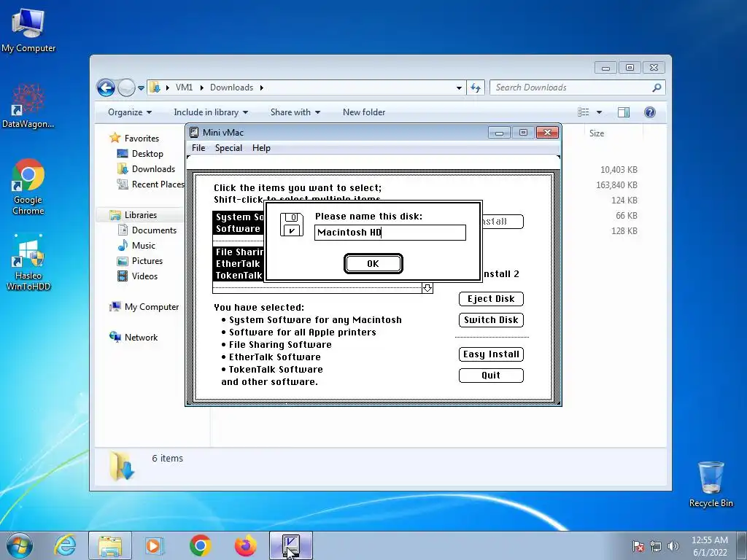Open the change view options arrow
The height and width of the screenshot is (560, 747).
click(599, 112)
